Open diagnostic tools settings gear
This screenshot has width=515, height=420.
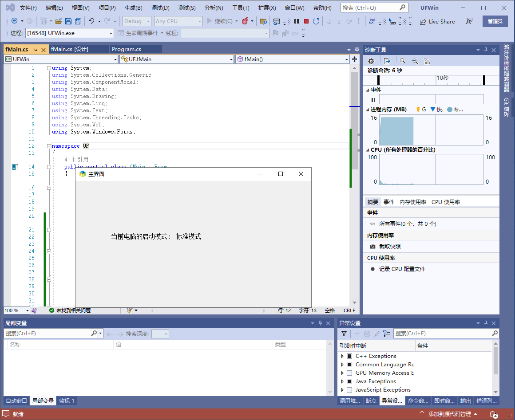(x=371, y=61)
